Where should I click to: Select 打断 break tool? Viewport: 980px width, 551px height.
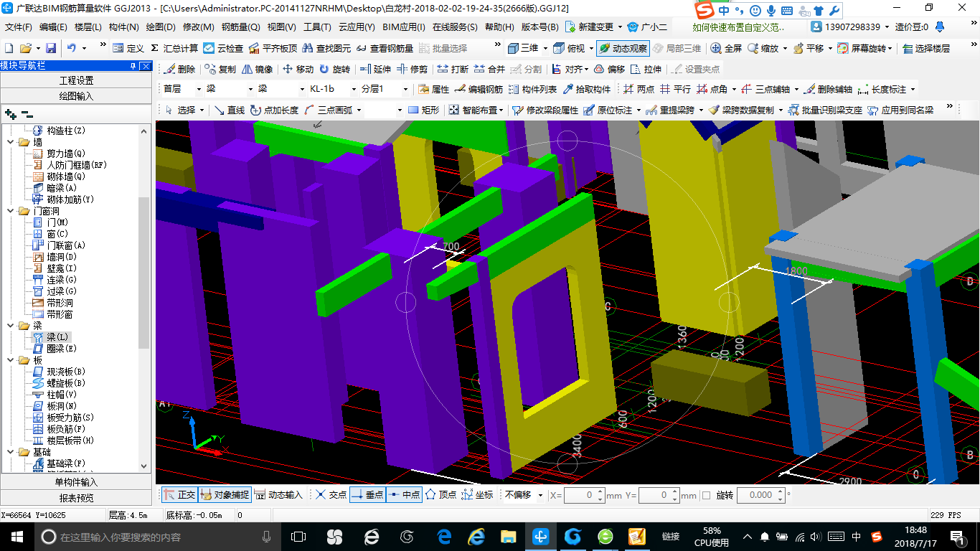(x=453, y=69)
